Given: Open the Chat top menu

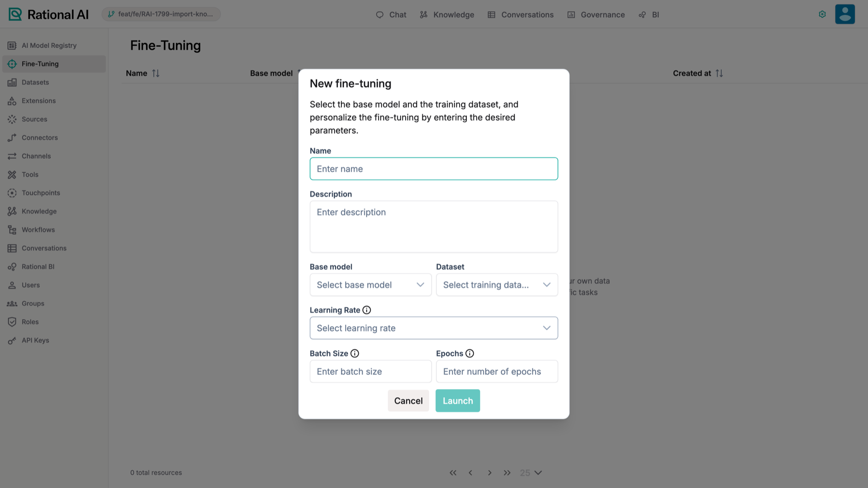Looking at the screenshot, I should point(391,14).
